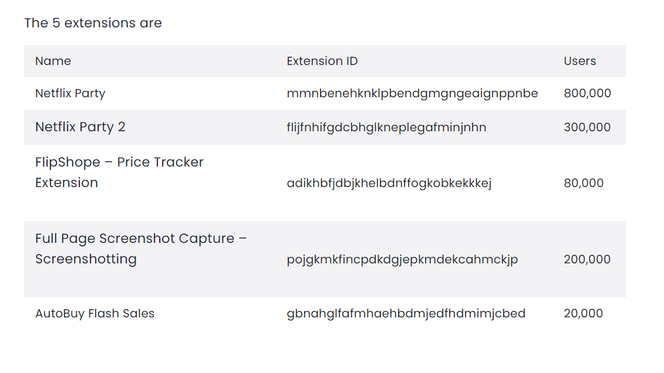Click the Users column header
Image resolution: width=664 pixels, height=373 pixels.
(x=579, y=61)
